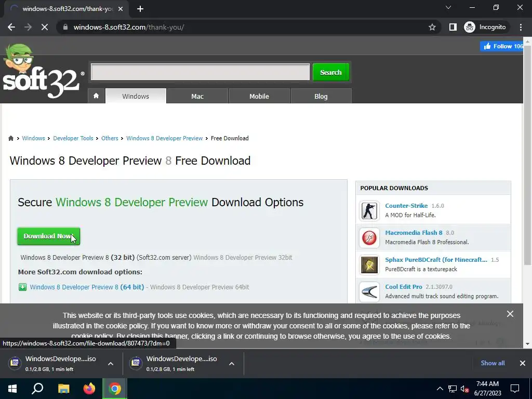Image resolution: width=532 pixels, height=399 pixels.
Task: Open Counter-Strike download link
Action: coord(406,206)
